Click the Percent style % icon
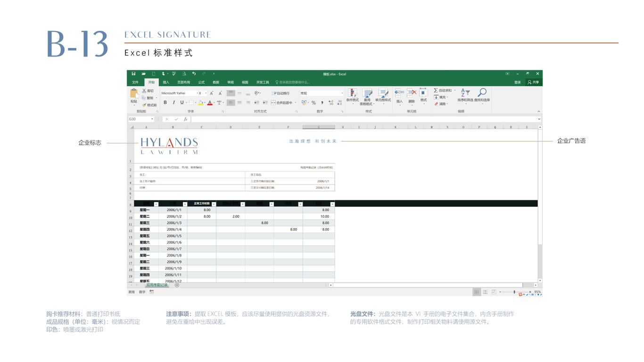The image size is (644, 362). coord(314,102)
